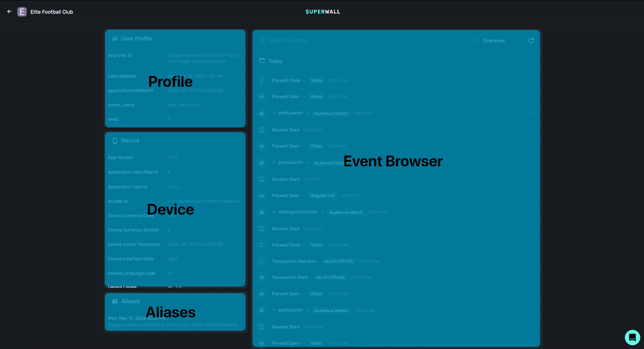This screenshot has width=644, height=349.
Task: Click the device icon for 1:59:18 PM Session Start
Action: pyautogui.click(x=262, y=179)
